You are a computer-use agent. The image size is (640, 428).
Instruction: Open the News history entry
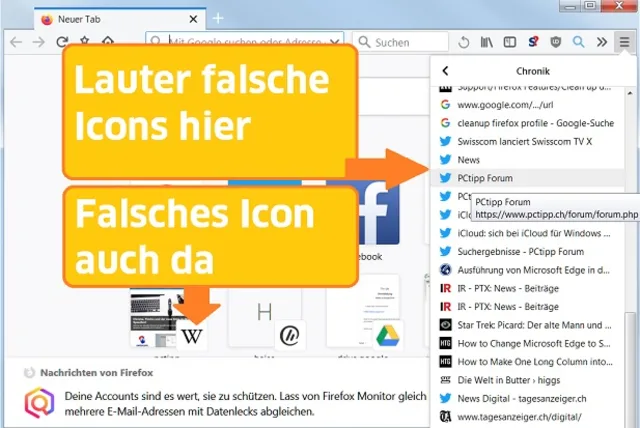[527, 160]
